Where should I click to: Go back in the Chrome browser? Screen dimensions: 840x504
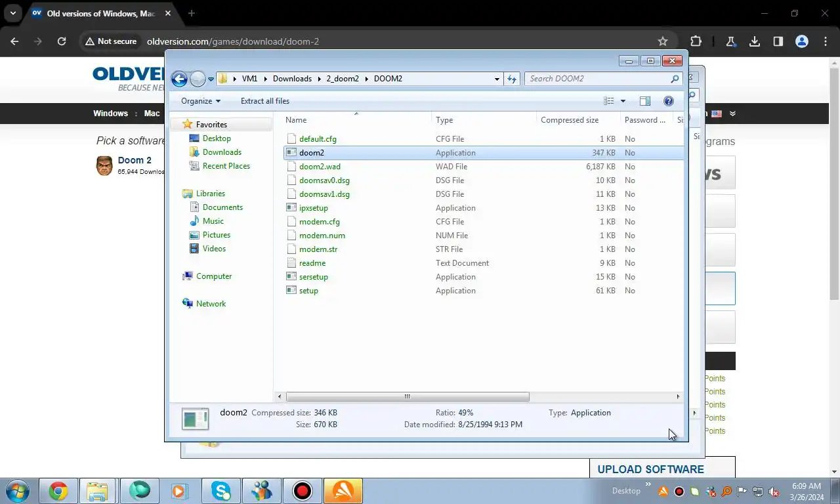coord(14,41)
